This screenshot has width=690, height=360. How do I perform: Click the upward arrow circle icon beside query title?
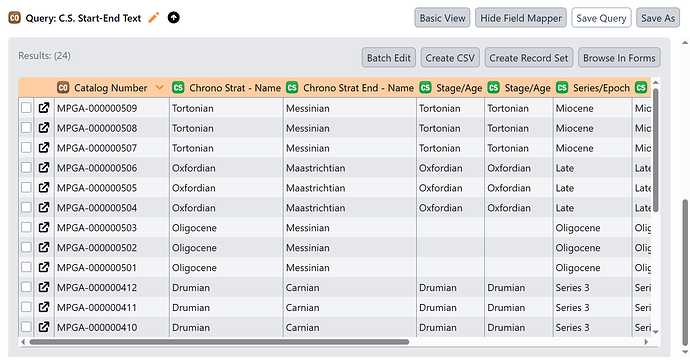click(x=173, y=18)
